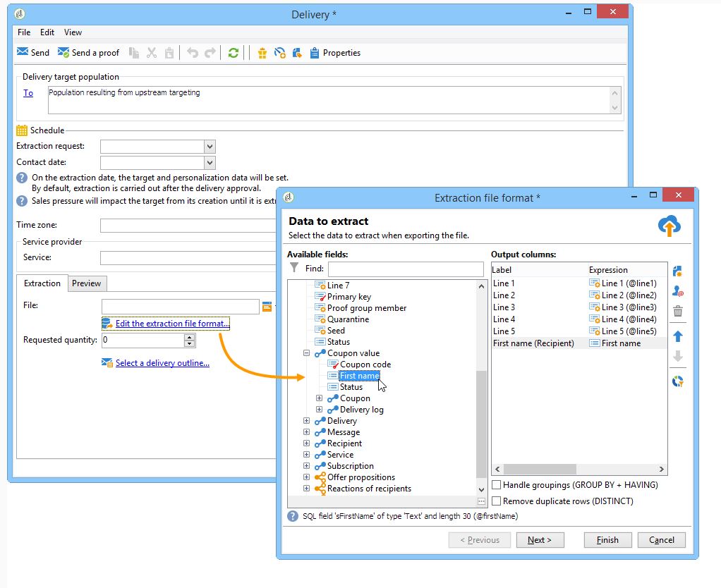The height and width of the screenshot is (588, 721).
Task: Click the Send a proof icon
Action: pos(63,53)
